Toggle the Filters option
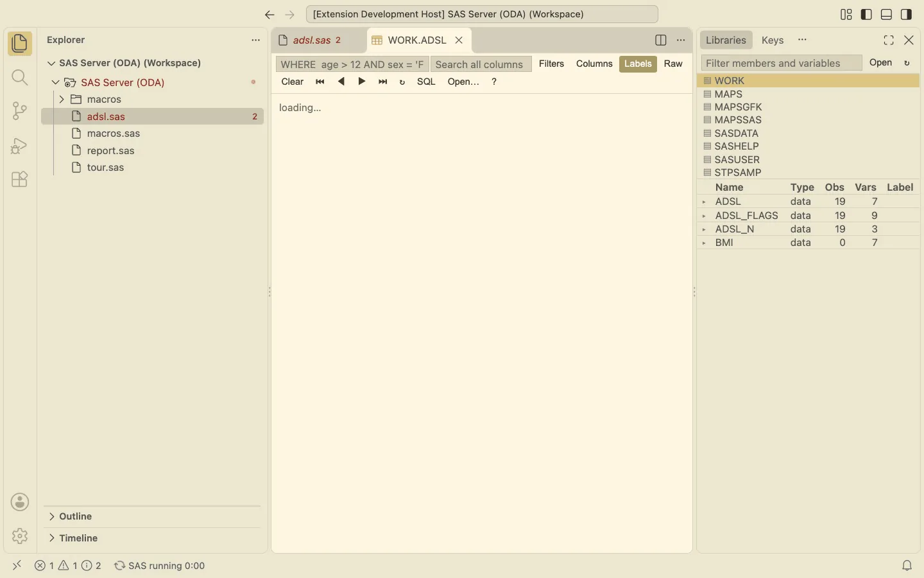The width and height of the screenshot is (924, 578). coord(552,64)
